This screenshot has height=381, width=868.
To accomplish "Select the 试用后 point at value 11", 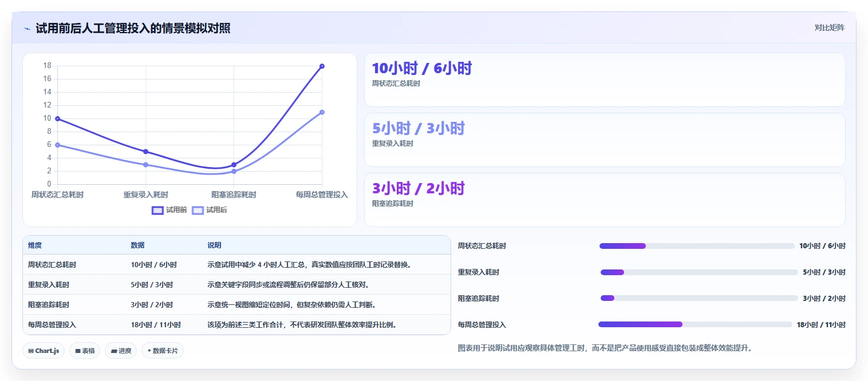I will click(322, 112).
